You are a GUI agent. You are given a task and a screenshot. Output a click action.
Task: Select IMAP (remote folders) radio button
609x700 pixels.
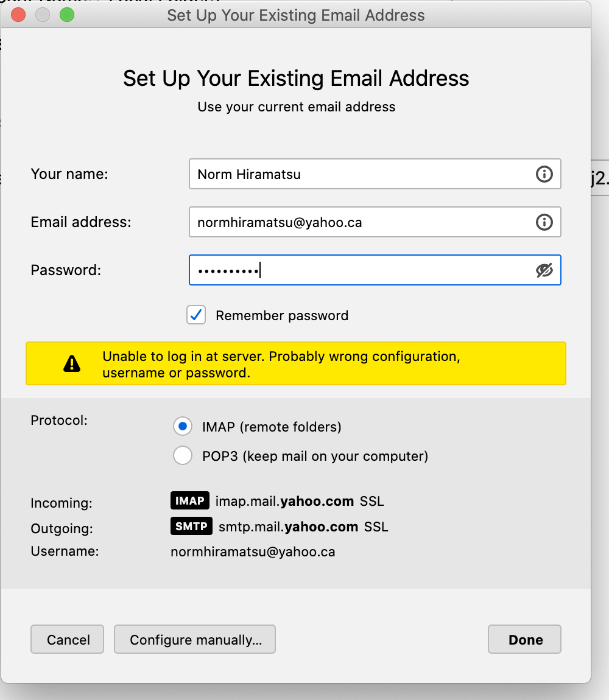pos(183,426)
